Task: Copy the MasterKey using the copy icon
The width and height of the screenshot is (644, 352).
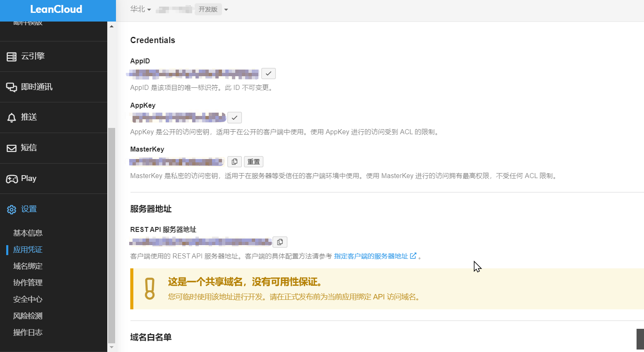Action: point(234,162)
